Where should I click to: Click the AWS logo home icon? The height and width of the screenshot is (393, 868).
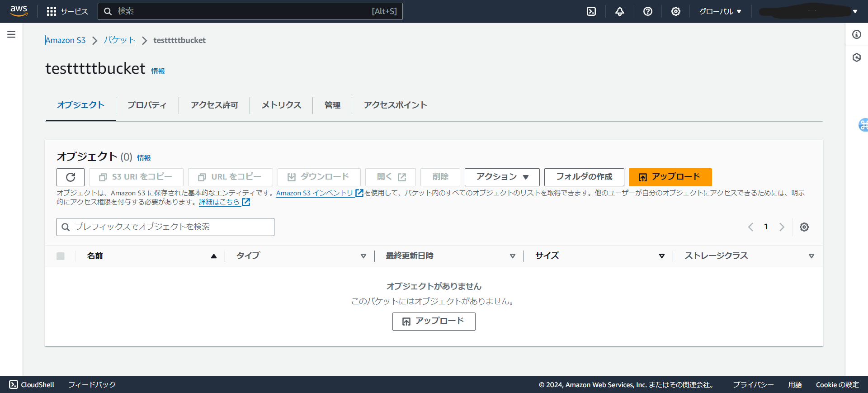[x=19, y=11]
